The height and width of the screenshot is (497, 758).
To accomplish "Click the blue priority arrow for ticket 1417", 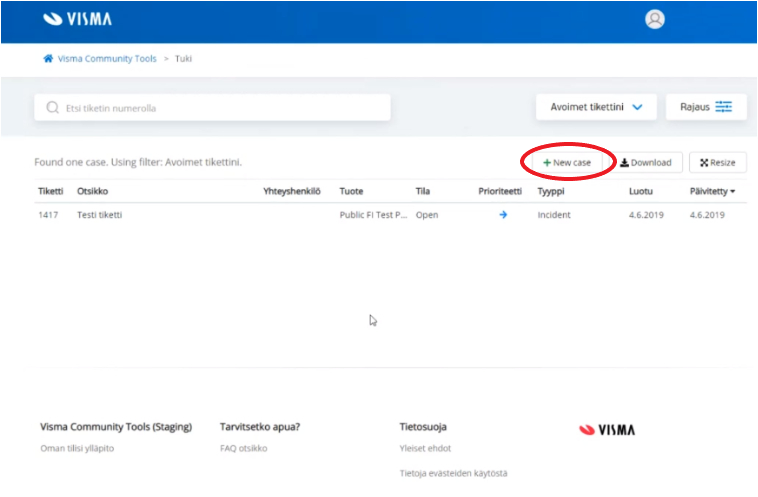I will [503, 215].
